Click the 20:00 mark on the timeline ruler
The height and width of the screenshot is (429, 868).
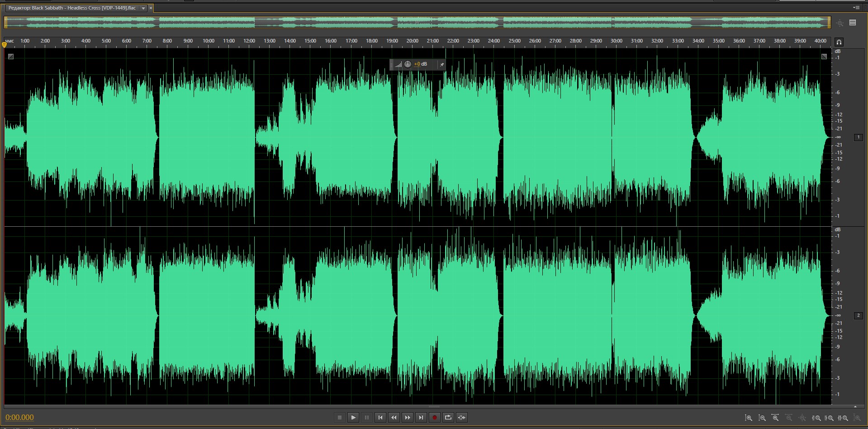point(412,41)
